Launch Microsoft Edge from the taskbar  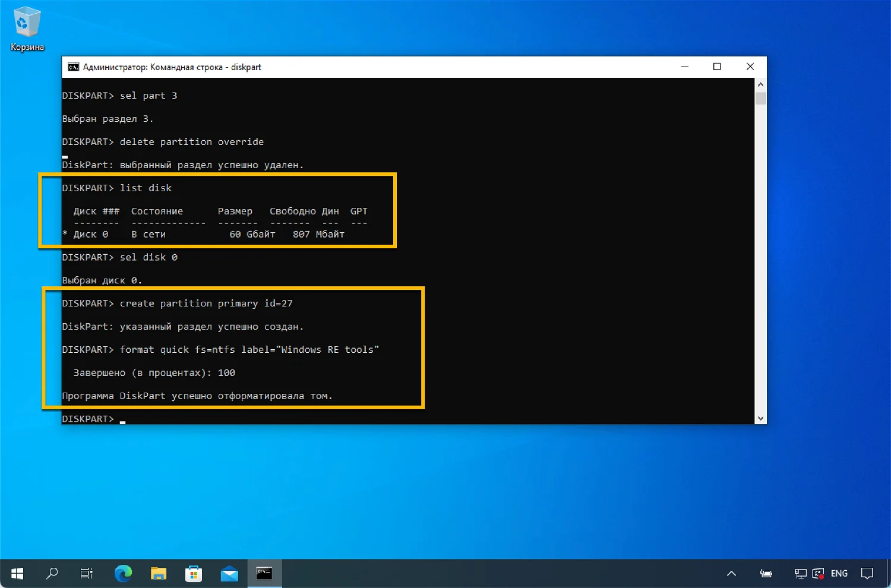click(x=122, y=573)
